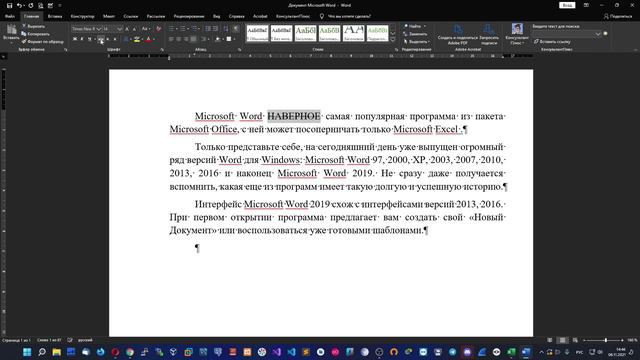
Task: Expand numbered list options
Action: 188,29
